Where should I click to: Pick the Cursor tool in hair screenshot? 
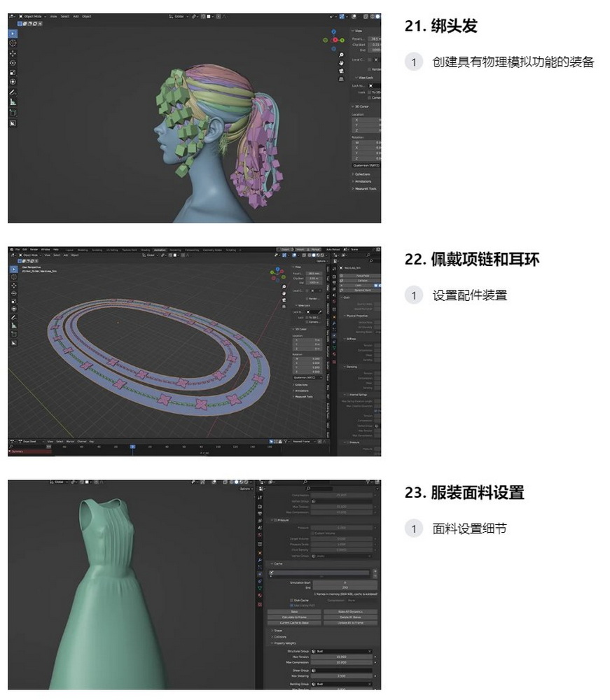[13, 43]
